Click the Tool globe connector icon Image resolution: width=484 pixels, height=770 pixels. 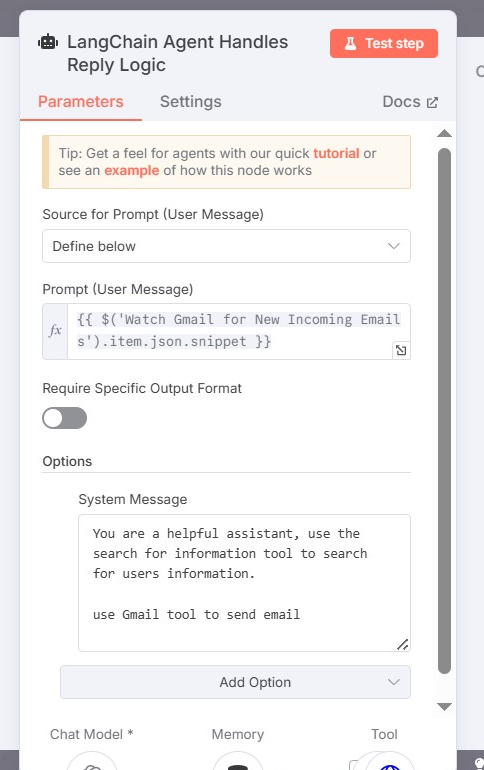point(389,764)
